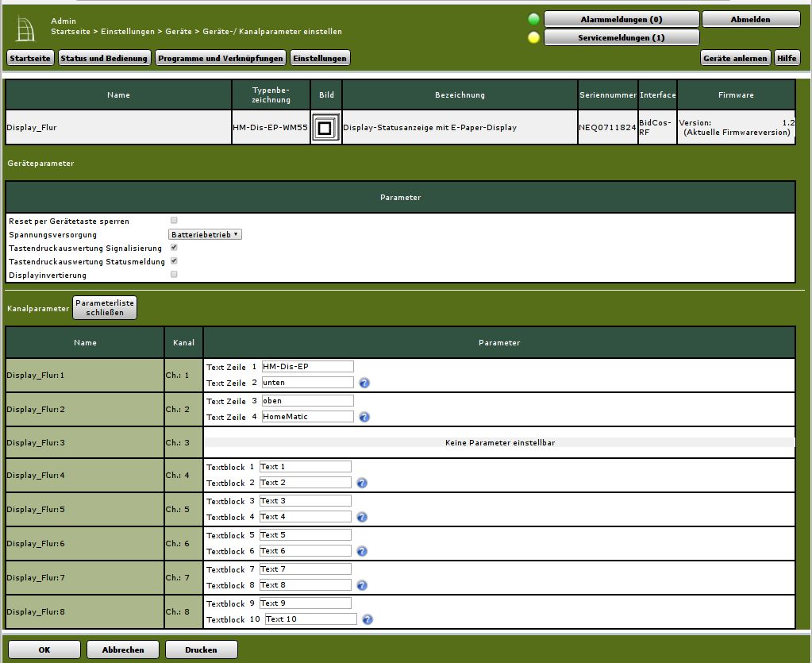Image resolution: width=812 pixels, height=663 pixels.
Task: Click the green alarm status indicator
Action: pos(533,19)
